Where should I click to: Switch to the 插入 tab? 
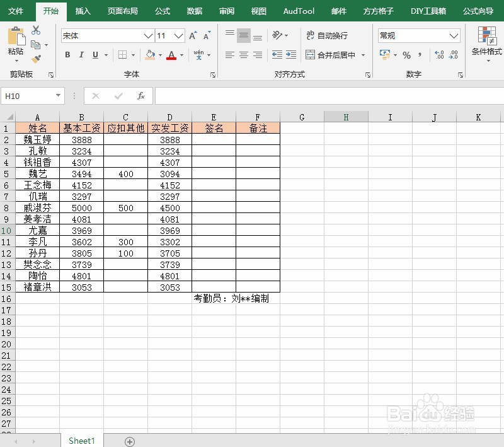[x=83, y=11]
